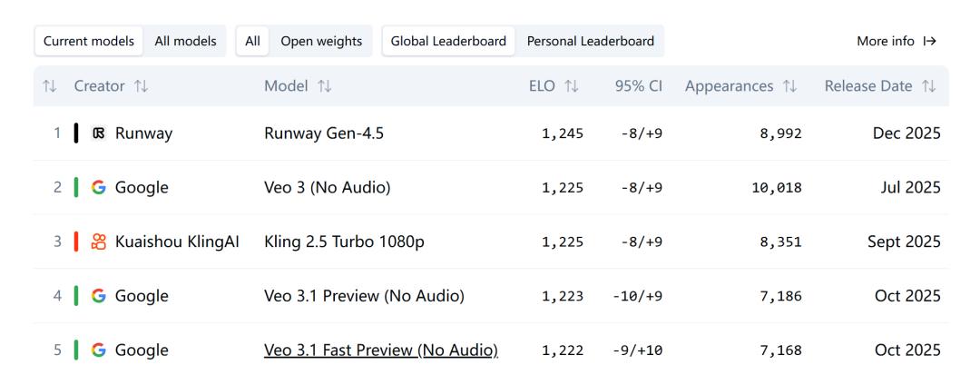This screenshot has height=375, width=980.
Task: Switch to Global Leaderboard tab
Action: click(448, 41)
